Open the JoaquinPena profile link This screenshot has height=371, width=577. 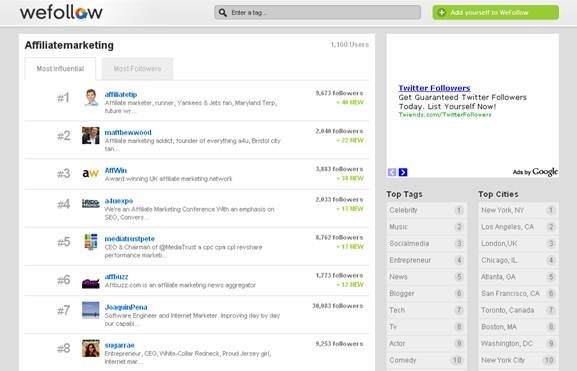pyautogui.click(x=126, y=307)
